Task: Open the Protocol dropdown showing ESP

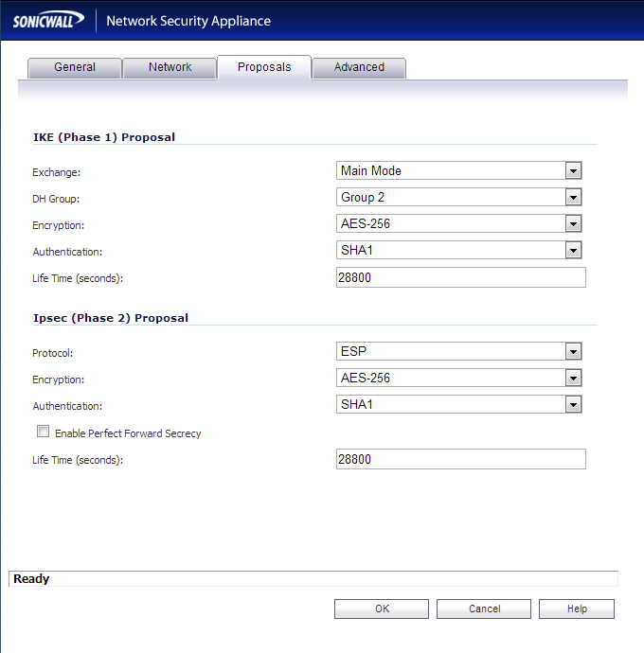Action: [459, 351]
